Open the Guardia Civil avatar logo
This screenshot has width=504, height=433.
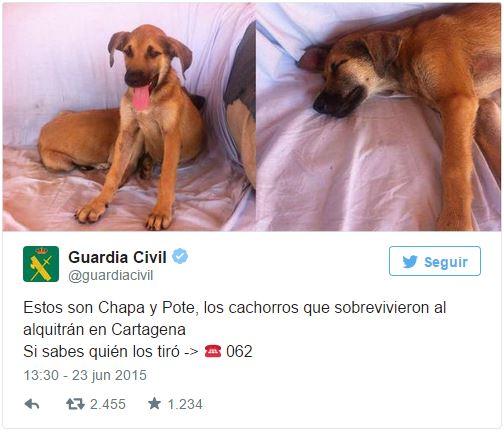[41, 264]
